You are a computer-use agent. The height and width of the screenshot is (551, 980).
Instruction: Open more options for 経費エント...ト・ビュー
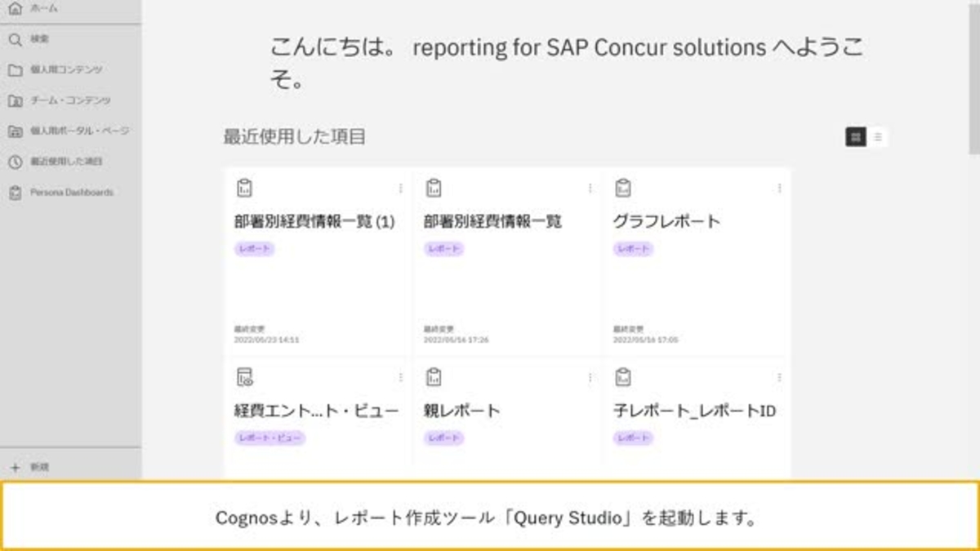(x=400, y=377)
